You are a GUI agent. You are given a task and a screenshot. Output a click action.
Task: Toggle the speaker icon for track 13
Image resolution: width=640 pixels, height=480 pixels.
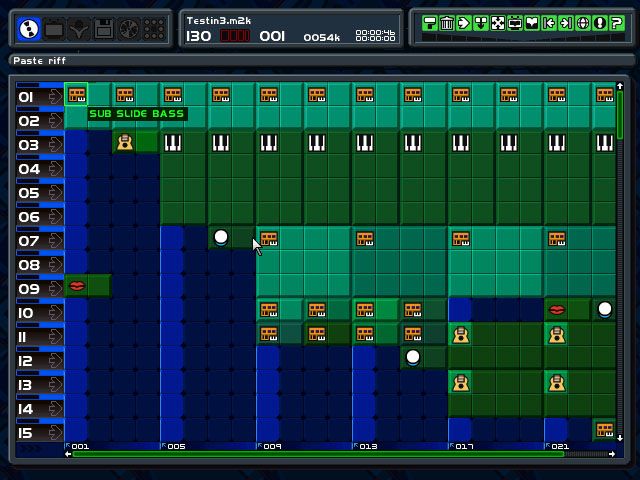53,385
